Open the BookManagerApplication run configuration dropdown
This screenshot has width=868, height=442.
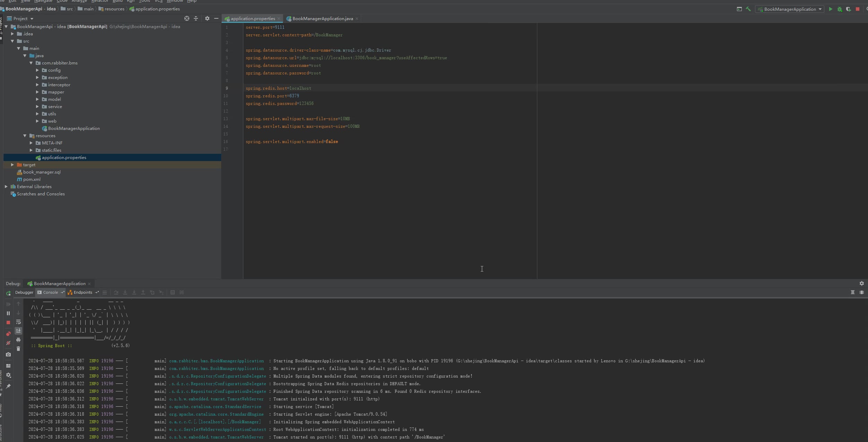(790, 9)
